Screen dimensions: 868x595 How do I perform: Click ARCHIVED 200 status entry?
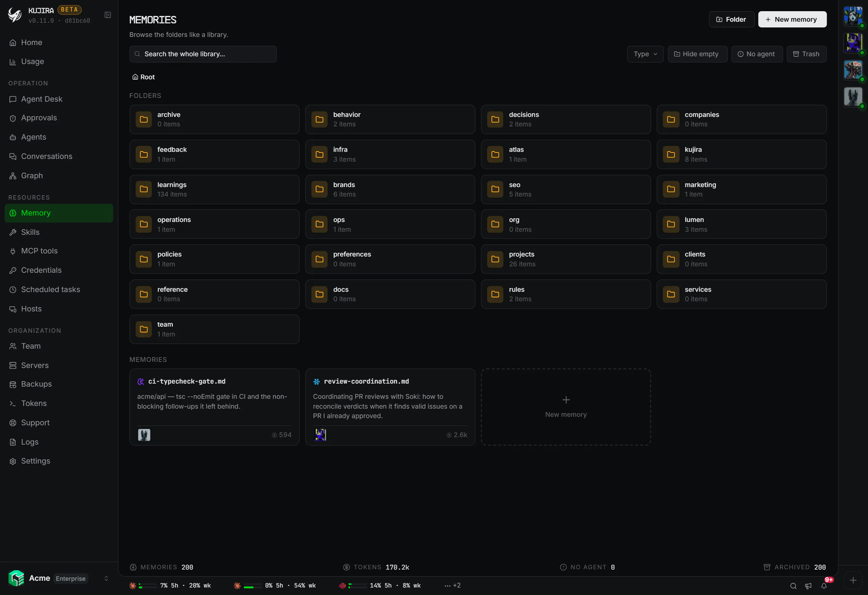795,567
